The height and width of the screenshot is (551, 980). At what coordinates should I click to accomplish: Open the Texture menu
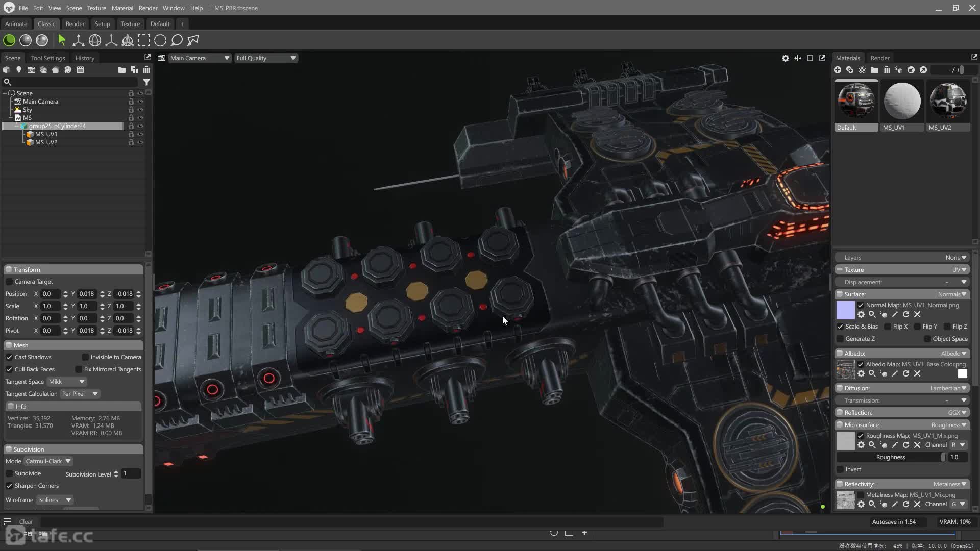click(x=96, y=8)
